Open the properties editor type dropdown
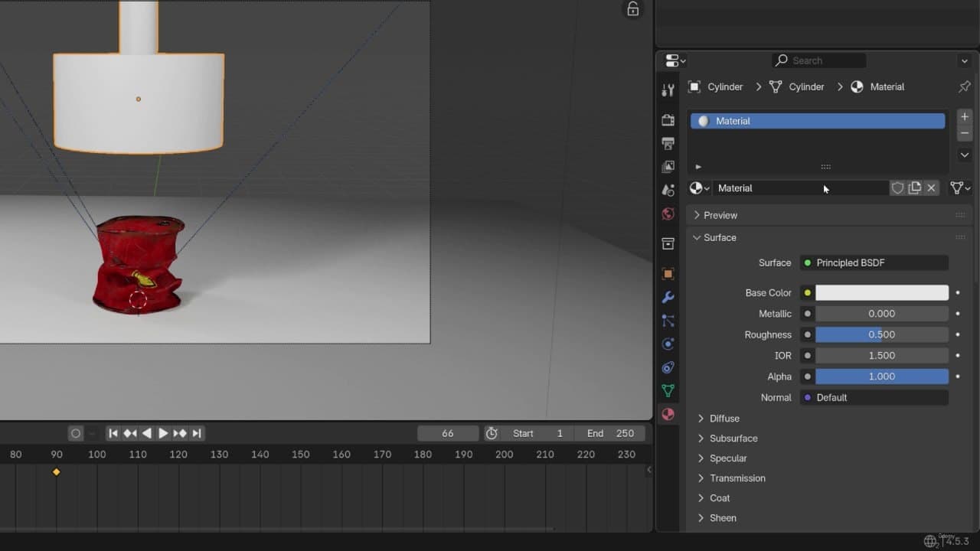 pyautogui.click(x=675, y=60)
